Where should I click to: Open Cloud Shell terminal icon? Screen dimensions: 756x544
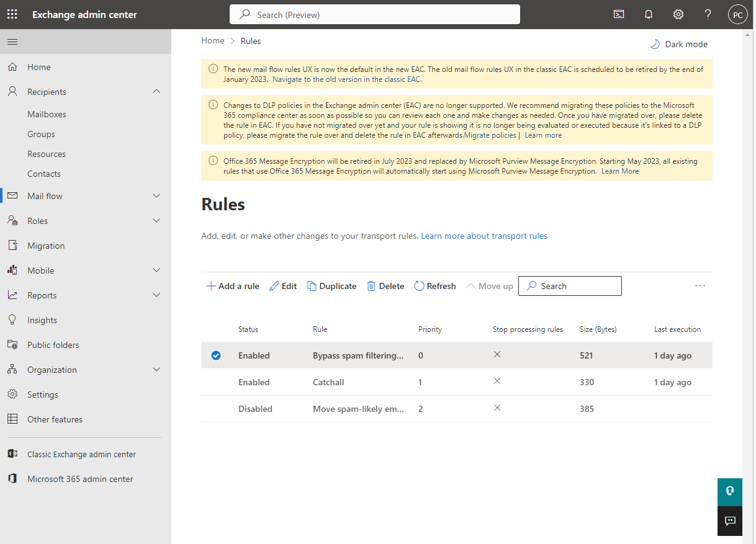point(619,14)
